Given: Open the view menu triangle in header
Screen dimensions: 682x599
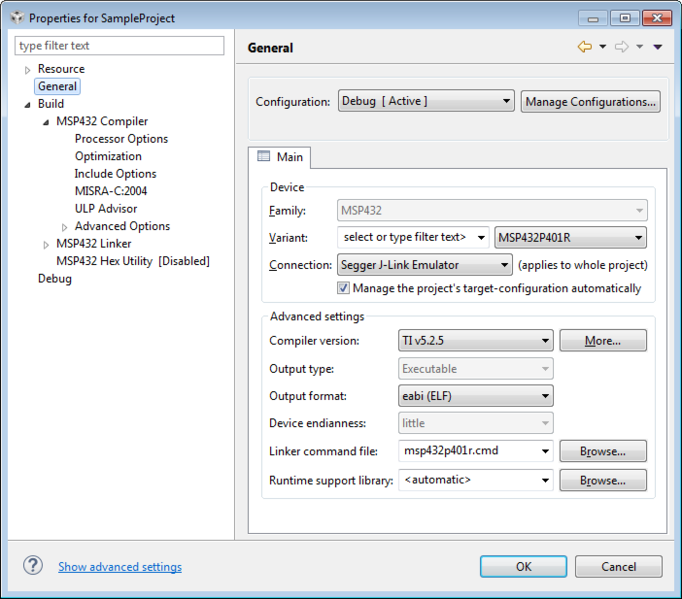Looking at the screenshot, I should click(658, 47).
